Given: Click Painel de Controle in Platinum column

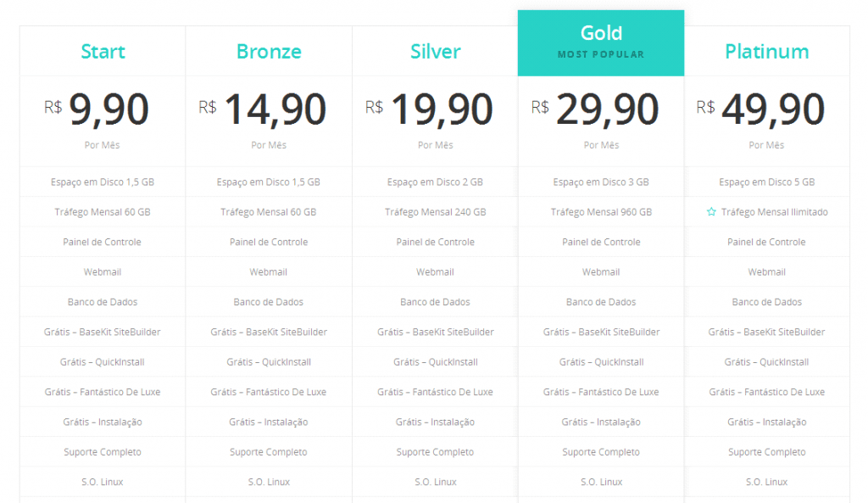Looking at the screenshot, I should pos(766,242).
